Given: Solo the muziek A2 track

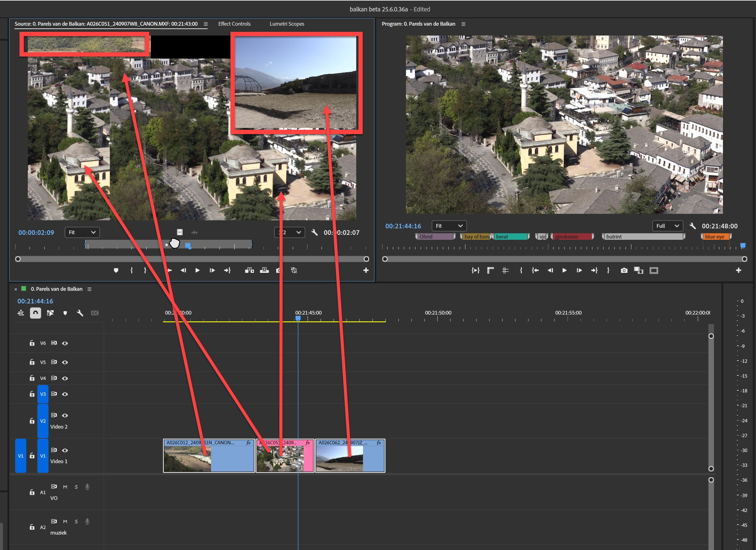Looking at the screenshot, I should (76, 521).
